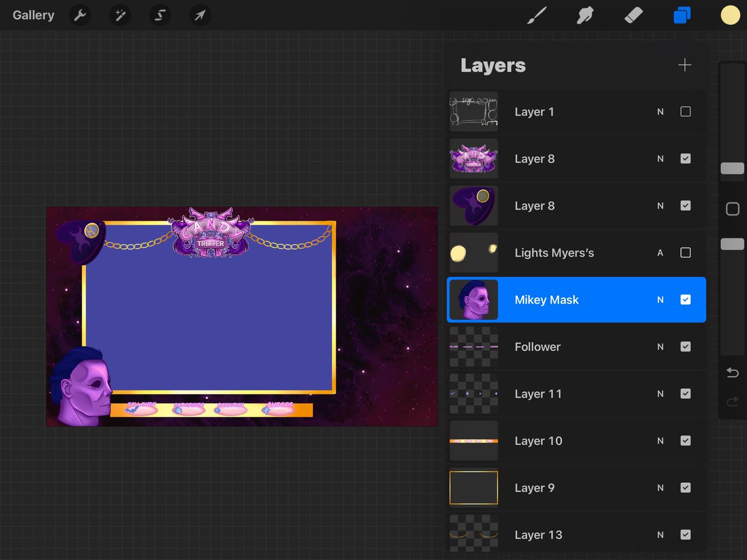Open blend mode N for Layer 10
The width and height of the screenshot is (747, 560).
660,441
